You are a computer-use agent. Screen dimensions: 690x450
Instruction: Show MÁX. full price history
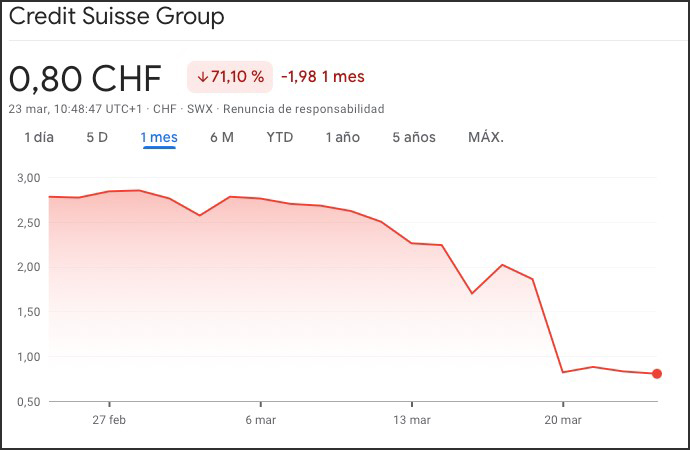pyautogui.click(x=486, y=137)
